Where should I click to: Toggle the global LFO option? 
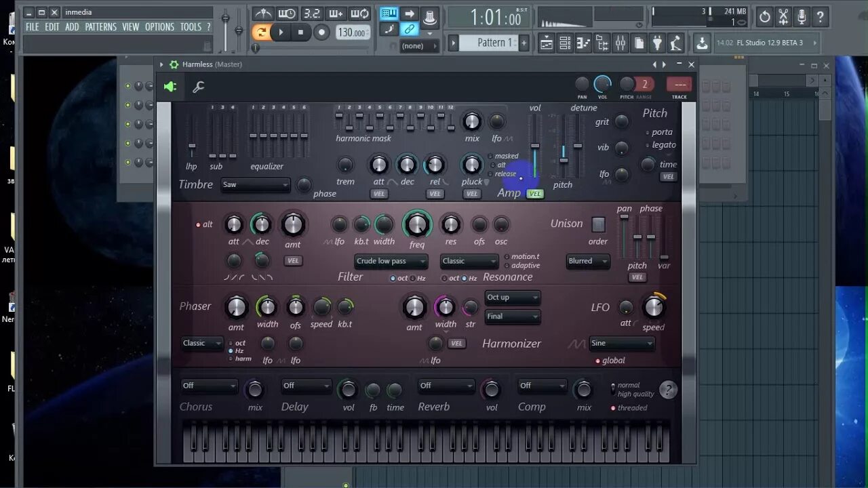[x=610, y=361]
